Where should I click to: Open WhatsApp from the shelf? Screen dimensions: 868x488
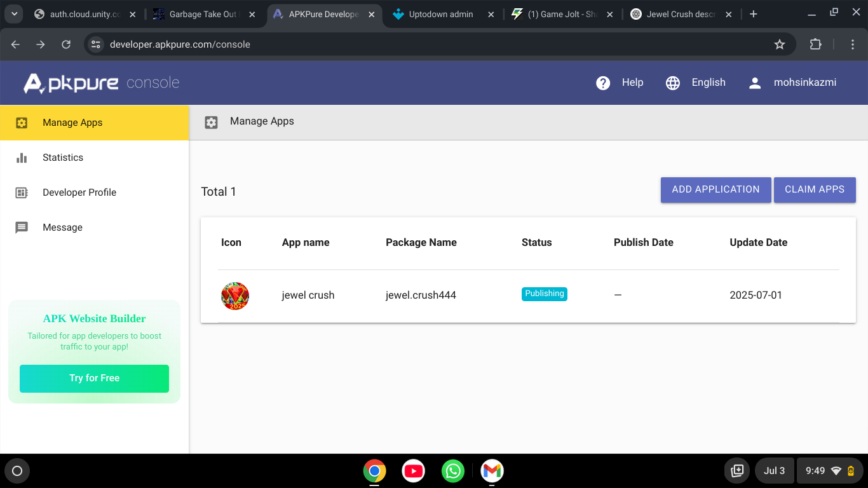pos(453,471)
